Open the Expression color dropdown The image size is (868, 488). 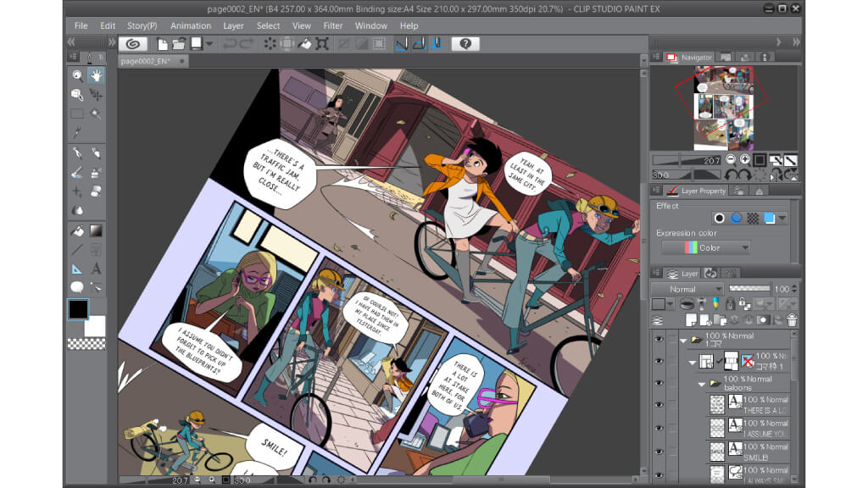click(705, 247)
